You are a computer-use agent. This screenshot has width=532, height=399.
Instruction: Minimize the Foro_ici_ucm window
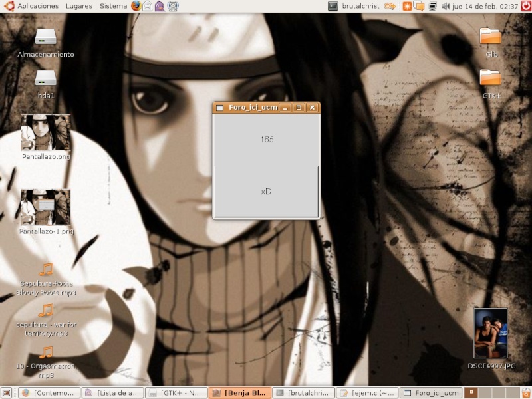[285, 108]
